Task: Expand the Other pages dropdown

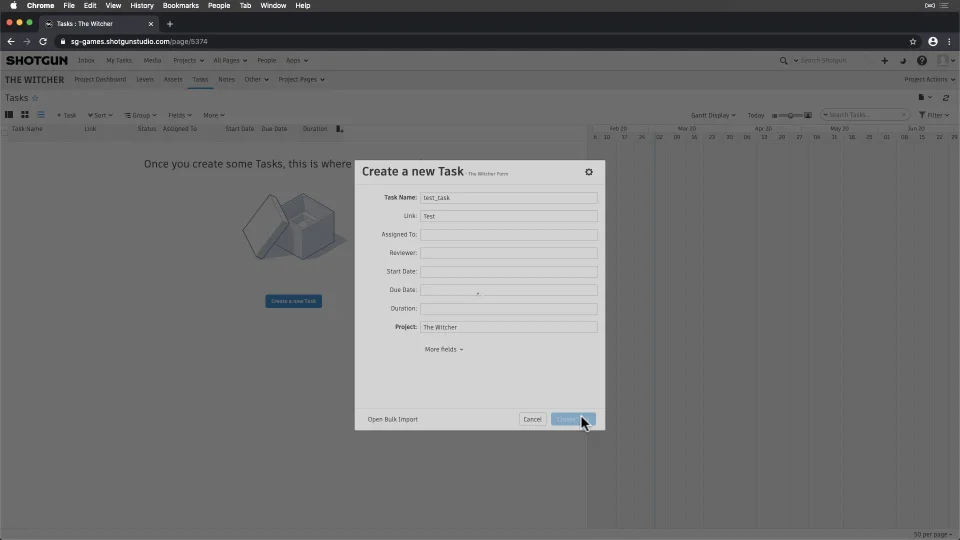Action: coord(256,80)
